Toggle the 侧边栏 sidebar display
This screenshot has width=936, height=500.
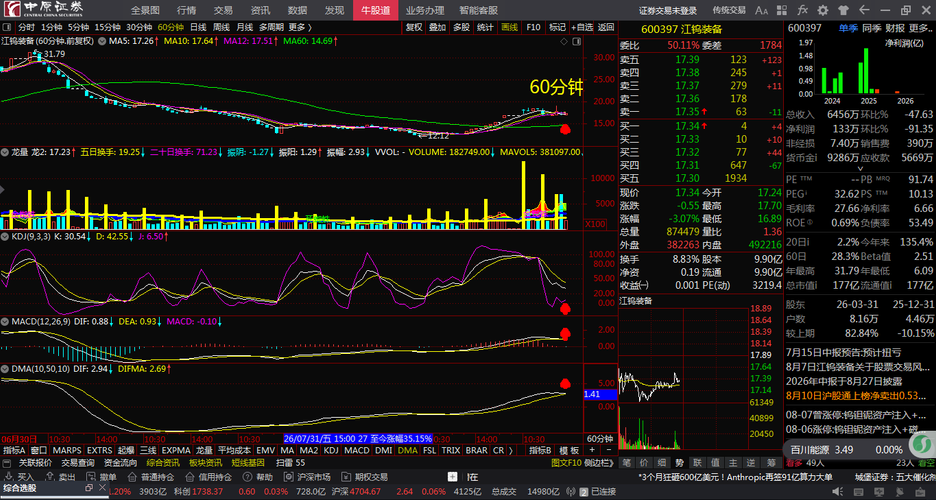point(599,462)
